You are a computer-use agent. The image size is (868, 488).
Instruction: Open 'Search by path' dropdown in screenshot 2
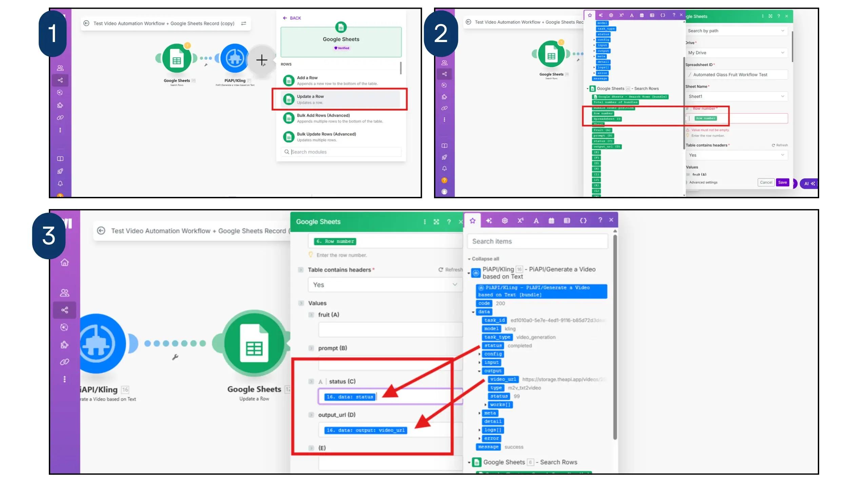click(736, 31)
